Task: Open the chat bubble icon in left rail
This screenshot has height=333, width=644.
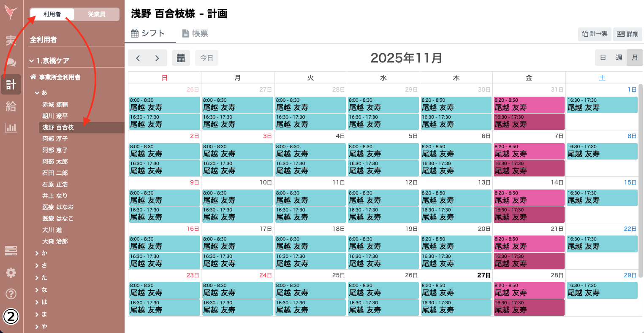Action: [x=11, y=62]
